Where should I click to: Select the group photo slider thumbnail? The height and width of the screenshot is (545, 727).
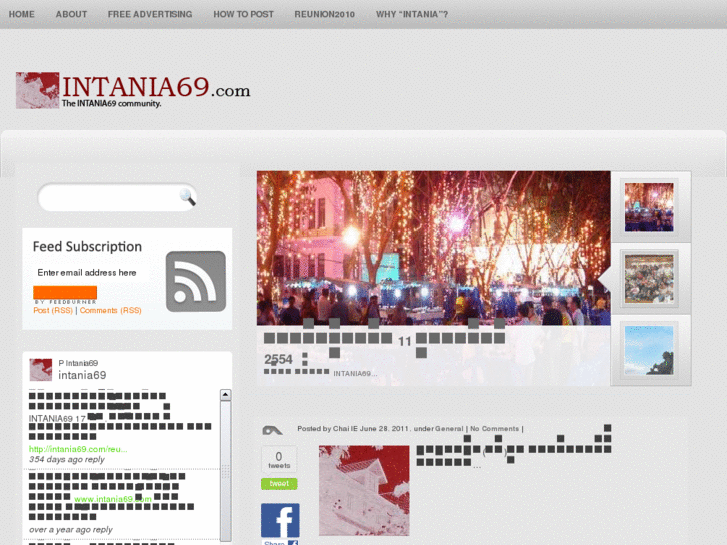click(x=649, y=279)
